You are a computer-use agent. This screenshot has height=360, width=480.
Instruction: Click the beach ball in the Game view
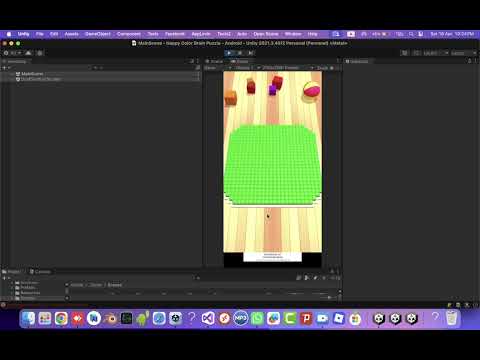(312, 90)
